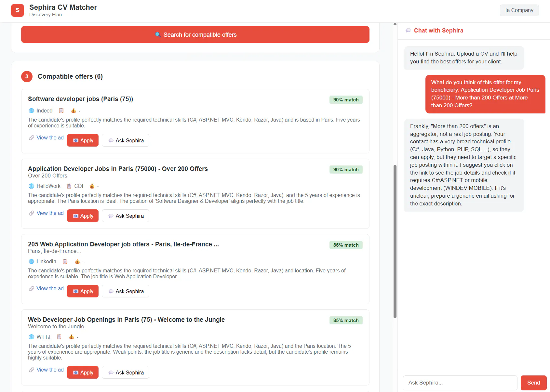Click the clipboard icon in WTTJ offer row
The width and height of the screenshot is (550, 392).
[x=59, y=337]
